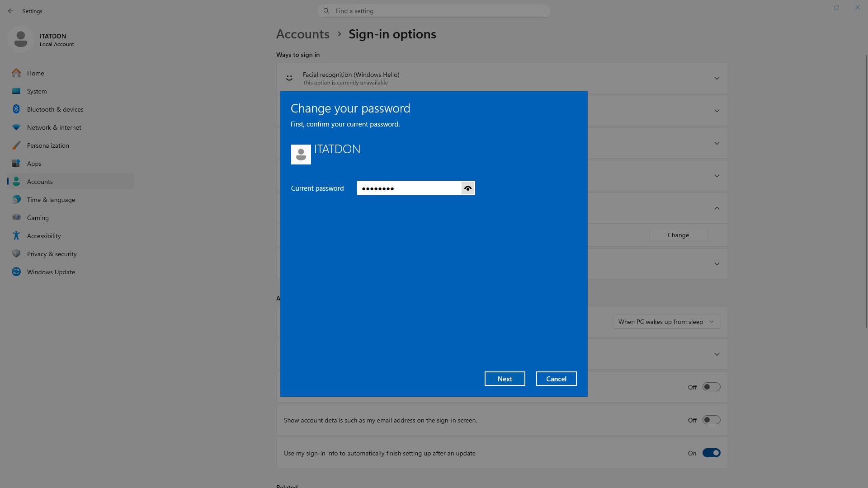Open 'When PC wakes up from sleep' dropdown
The height and width of the screenshot is (488, 868).
pos(666,322)
